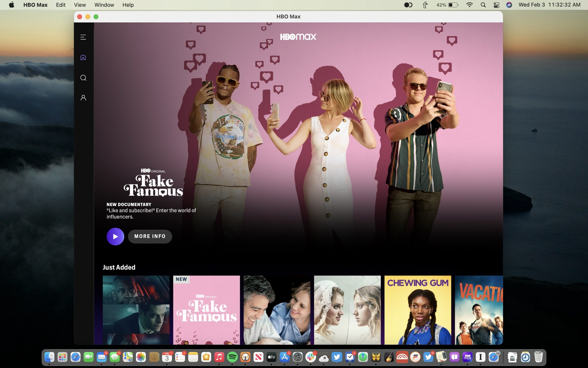Play Fake Famous with the purple play button
588x368 pixels.
115,236
